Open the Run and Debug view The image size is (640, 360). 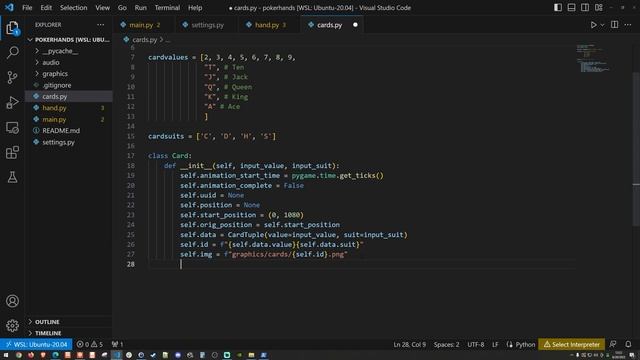coord(12,102)
